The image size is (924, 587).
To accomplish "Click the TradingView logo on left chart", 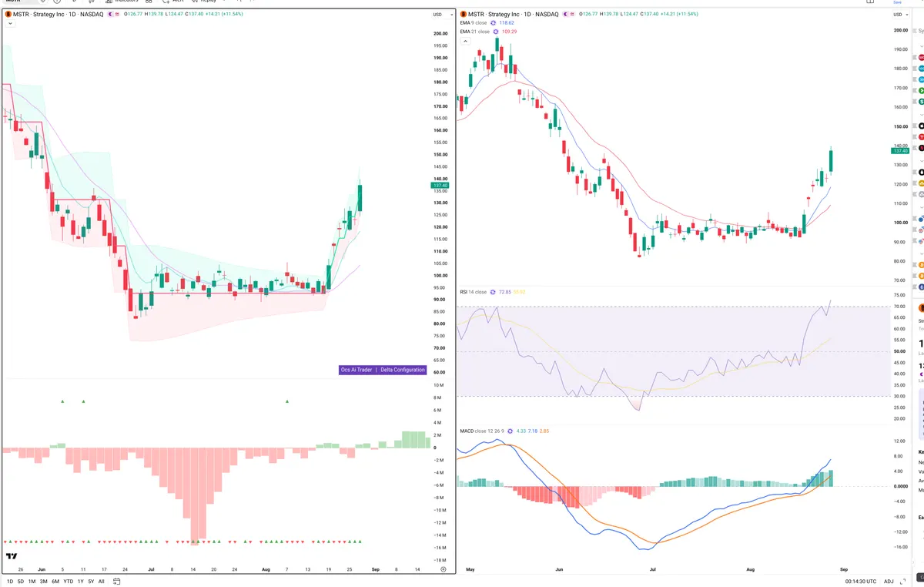I will (x=12, y=555).
